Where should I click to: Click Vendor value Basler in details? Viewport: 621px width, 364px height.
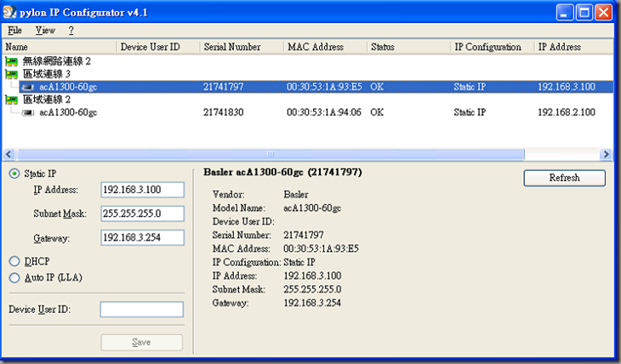click(x=296, y=195)
